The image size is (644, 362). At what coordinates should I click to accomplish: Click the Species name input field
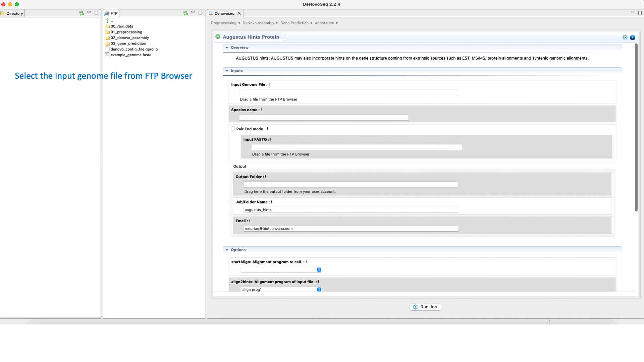[323, 118]
